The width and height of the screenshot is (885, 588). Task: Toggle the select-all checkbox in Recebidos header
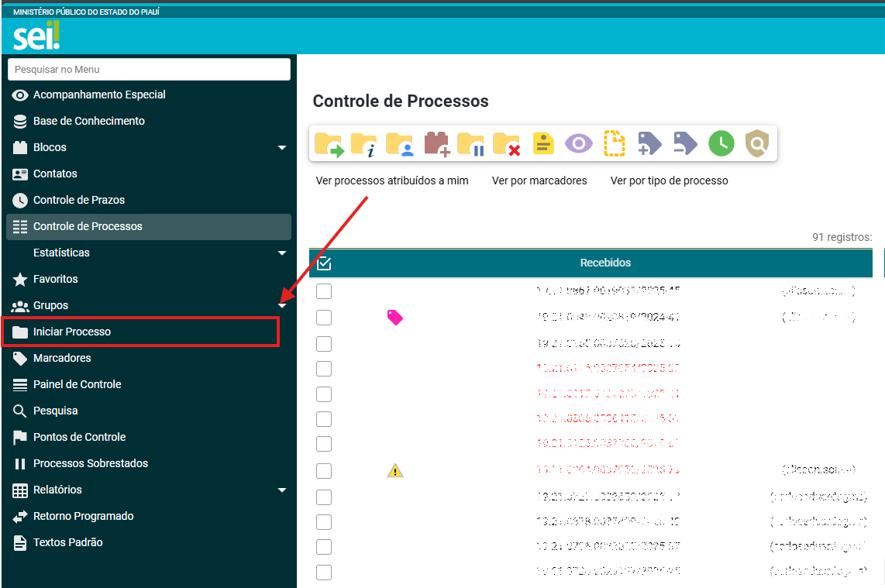tap(324, 263)
